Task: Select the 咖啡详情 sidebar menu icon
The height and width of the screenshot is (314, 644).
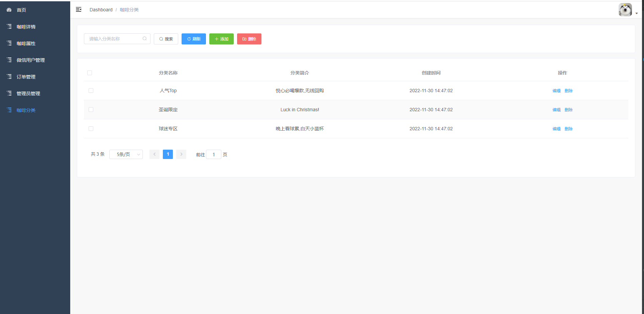Action: 9,26
